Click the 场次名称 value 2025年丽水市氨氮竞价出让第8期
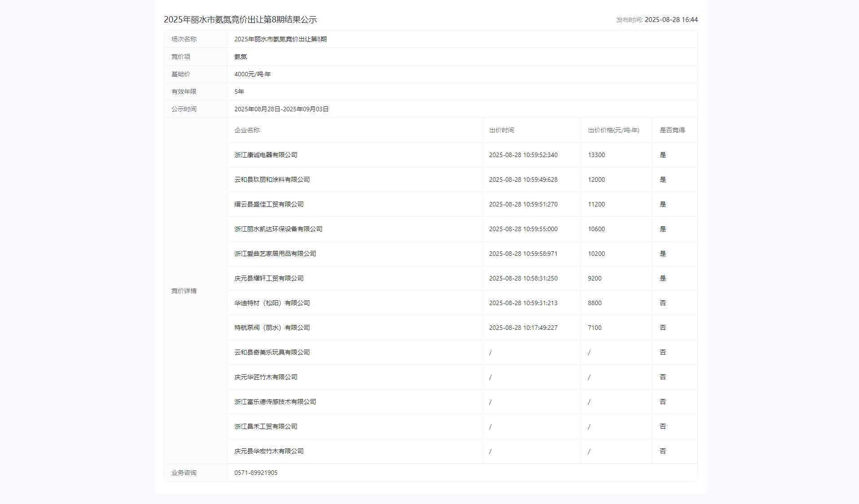This screenshot has height=504, width=859. (280, 39)
